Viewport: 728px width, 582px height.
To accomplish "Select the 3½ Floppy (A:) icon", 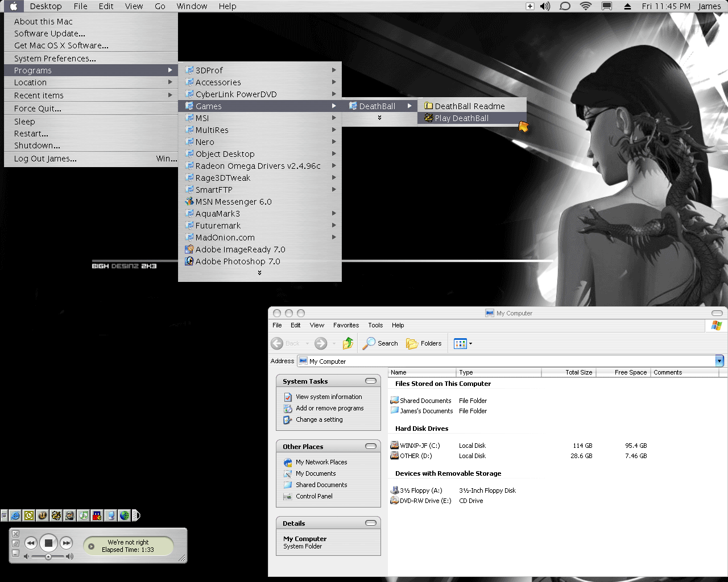I will (395, 490).
